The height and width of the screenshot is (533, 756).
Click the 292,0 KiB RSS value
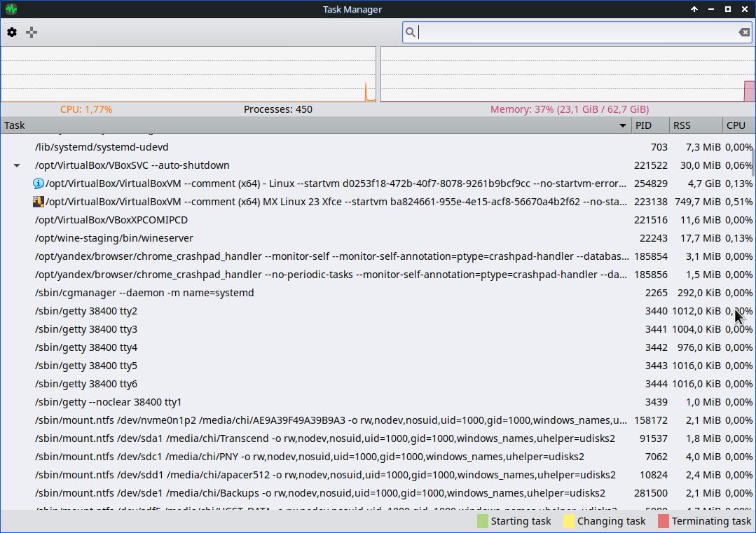pos(698,293)
